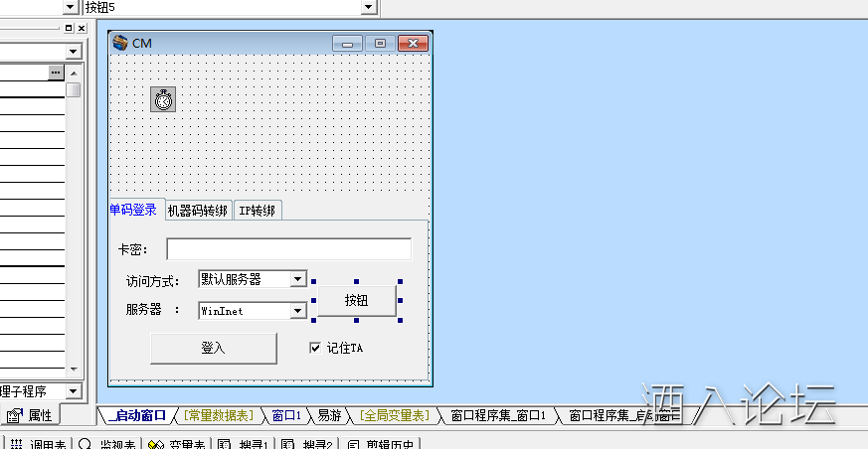
Task: Switch to the 机器码转绑 tab
Action: click(198, 211)
